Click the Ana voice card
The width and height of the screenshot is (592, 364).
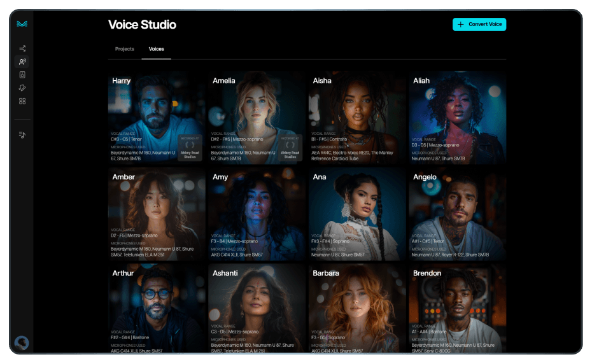click(357, 214)
